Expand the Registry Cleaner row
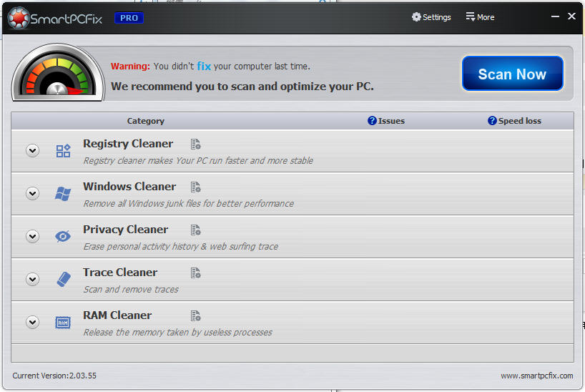This screenshot has width=585, height=392. [x=33, y=150]
